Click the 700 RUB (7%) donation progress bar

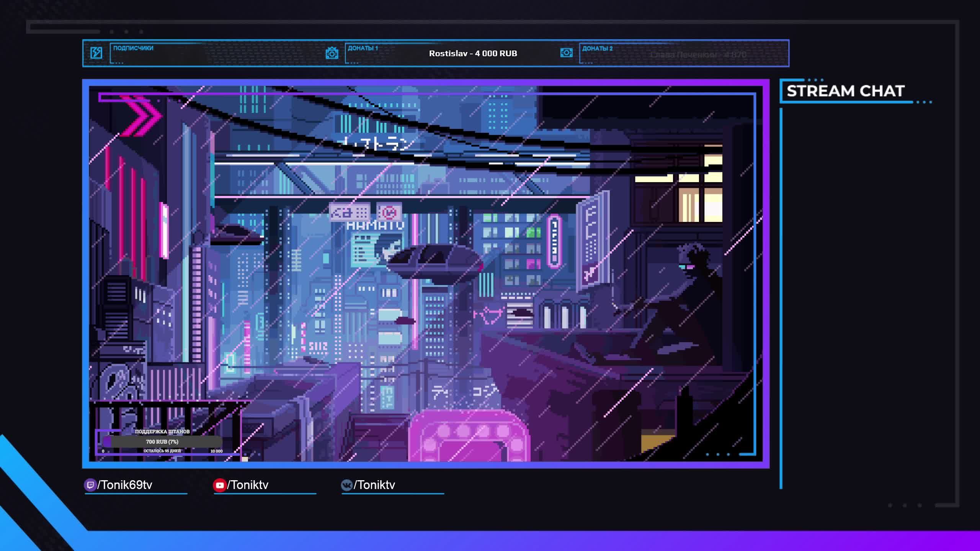[x=162, y=442]
